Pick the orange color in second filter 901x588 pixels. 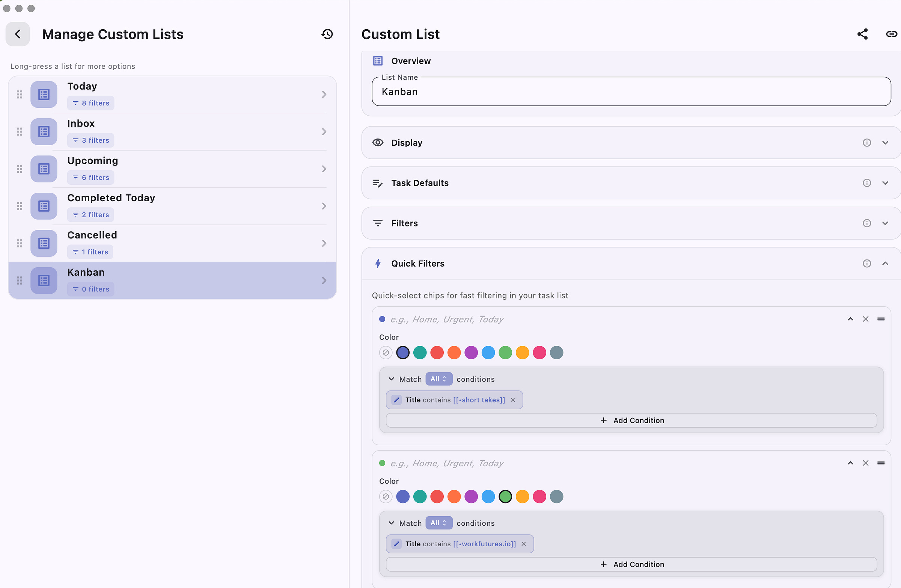[454, 496]
